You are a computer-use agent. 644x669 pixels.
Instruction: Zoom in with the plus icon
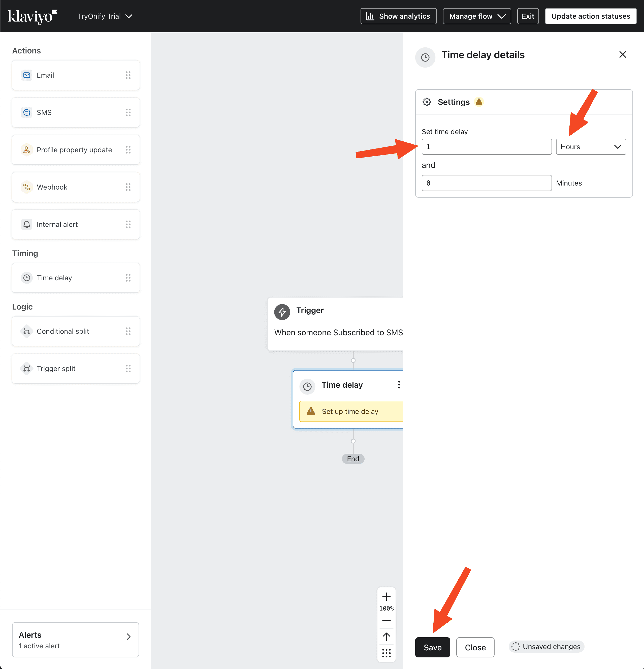coord(386,597)
